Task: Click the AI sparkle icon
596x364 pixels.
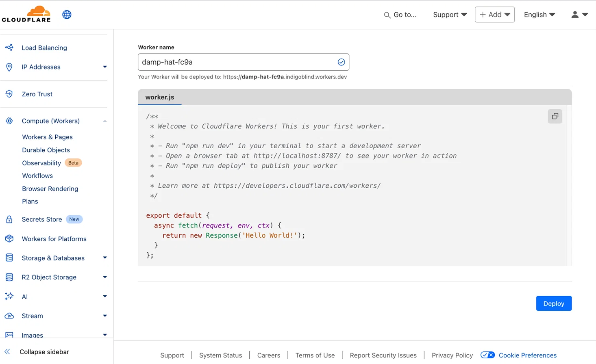Action: point(9,297)
